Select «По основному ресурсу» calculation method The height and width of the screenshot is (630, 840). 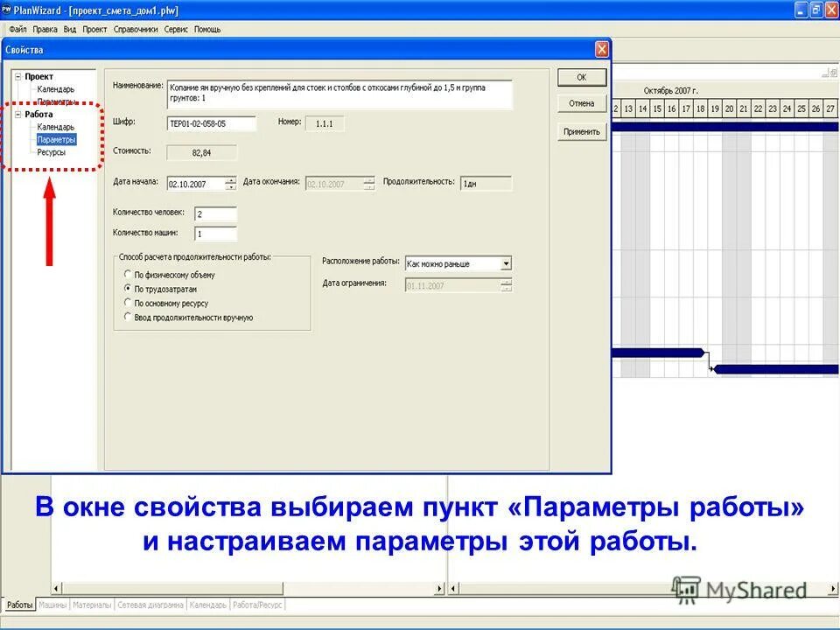pos(127,302)
